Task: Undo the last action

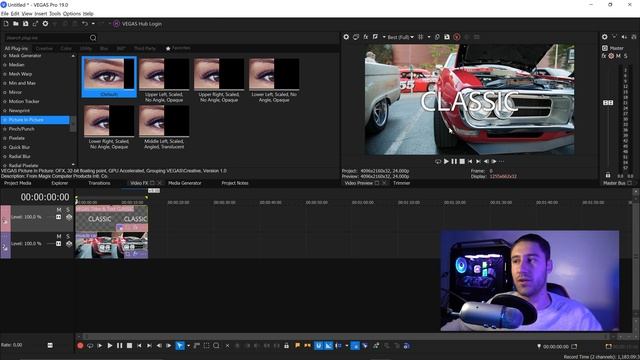Action: pyautogui.click(x=85, y=24)
